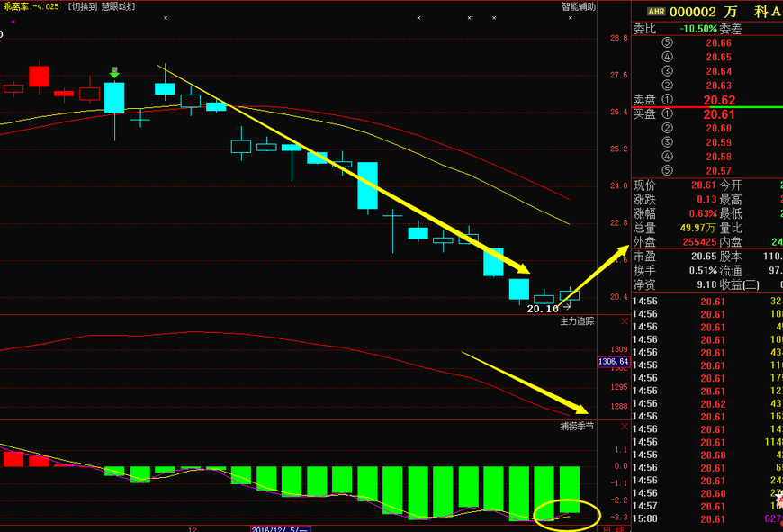Click the circled 5 icon next to 20.57
The height and width of the screenshot is (532, 783).
click(x=667, y=170)
